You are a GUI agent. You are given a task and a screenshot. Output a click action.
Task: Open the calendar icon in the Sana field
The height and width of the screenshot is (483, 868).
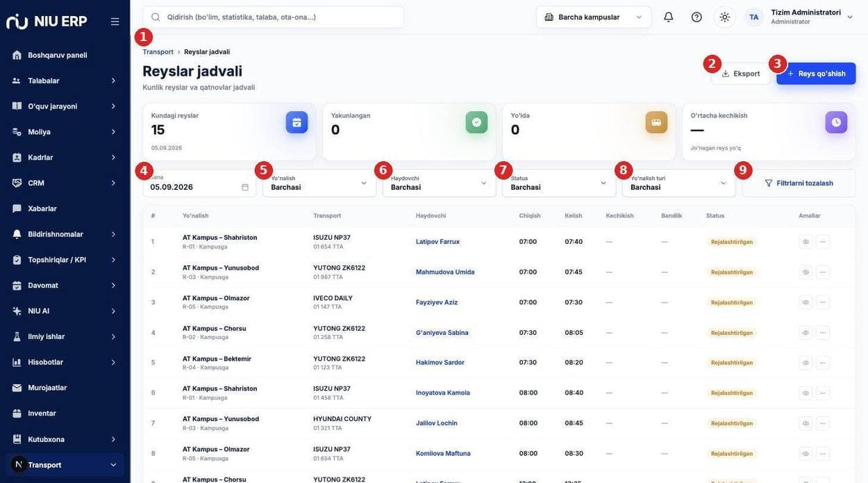coord(245,187)
